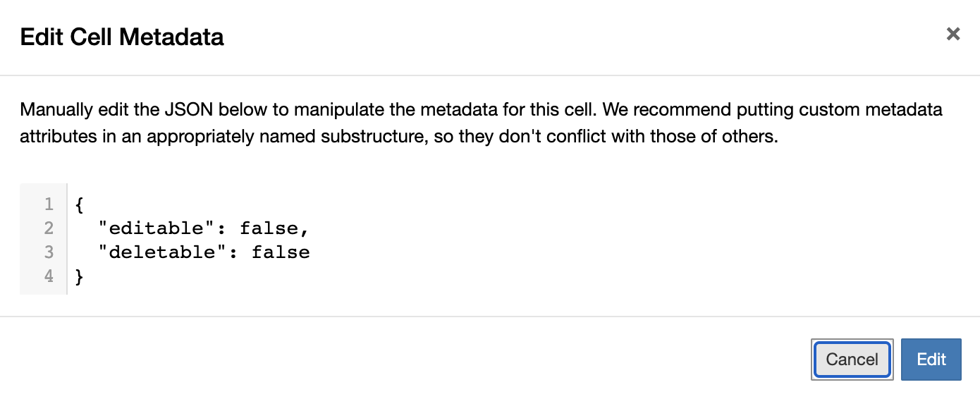Click line number 2 in the gutter
The image size is (980, 399).
point(49,229)
